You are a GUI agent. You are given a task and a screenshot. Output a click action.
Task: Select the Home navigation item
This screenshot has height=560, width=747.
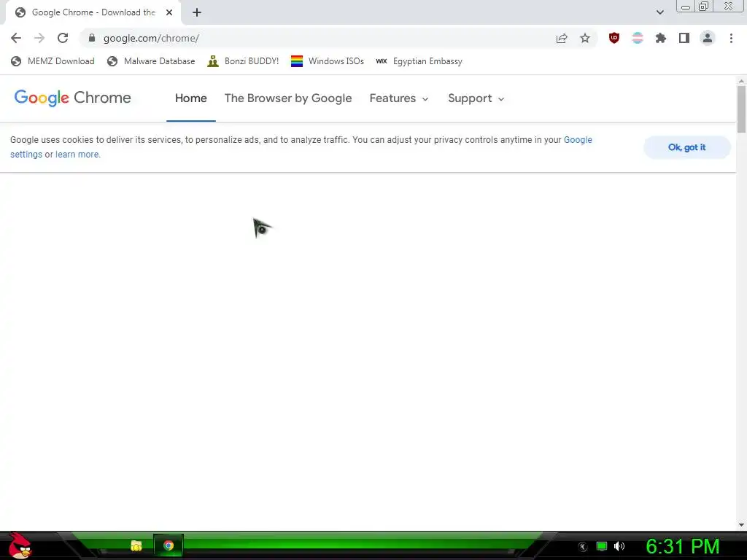point(191,98)
